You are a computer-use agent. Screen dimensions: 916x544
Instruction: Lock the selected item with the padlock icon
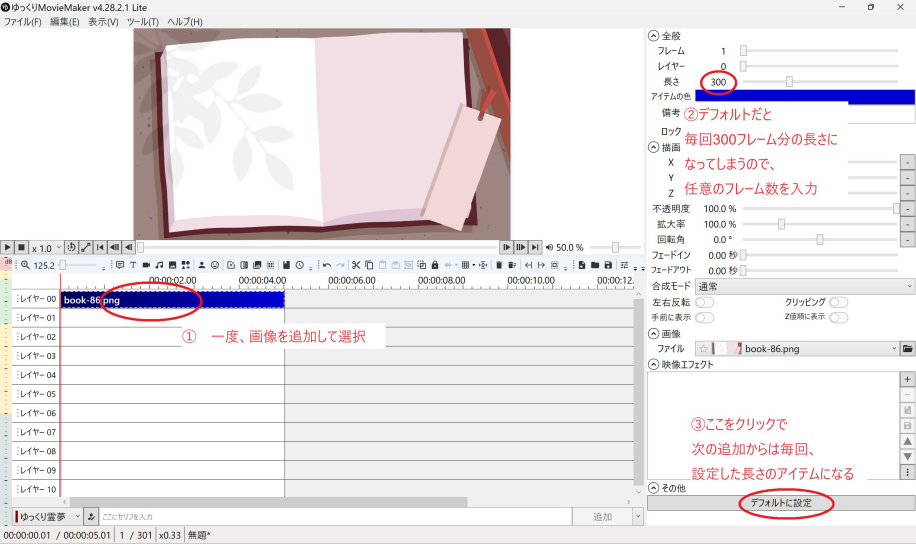point(435,265)
